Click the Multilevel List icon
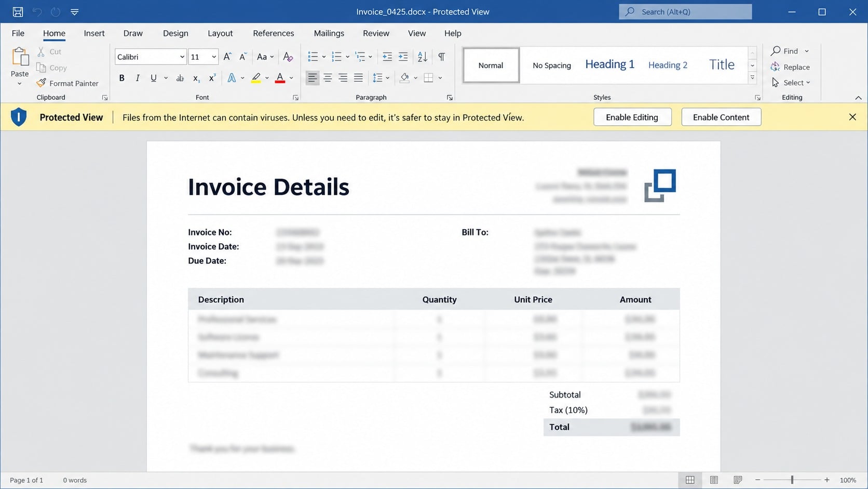Image resolution: width=868 pixels, height=489 pixels. click(360, 57)
